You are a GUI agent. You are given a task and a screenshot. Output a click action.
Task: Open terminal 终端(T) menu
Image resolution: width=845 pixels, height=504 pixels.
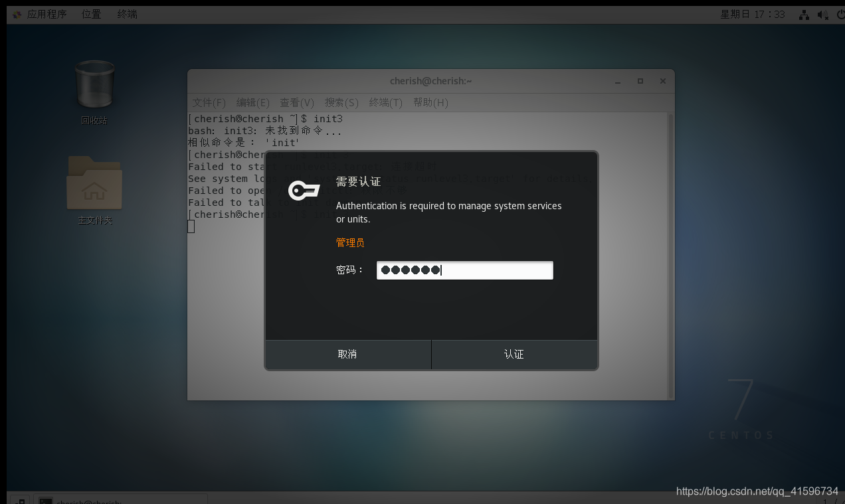(386, 102)
